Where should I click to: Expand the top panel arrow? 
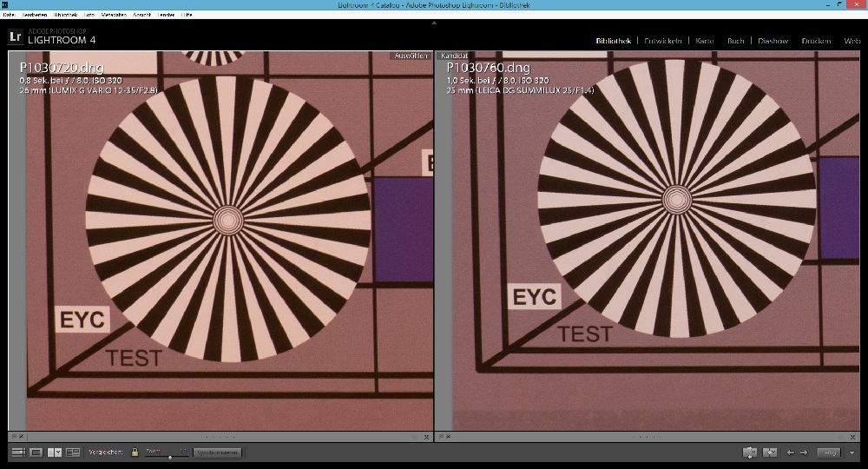click(434, 23)
